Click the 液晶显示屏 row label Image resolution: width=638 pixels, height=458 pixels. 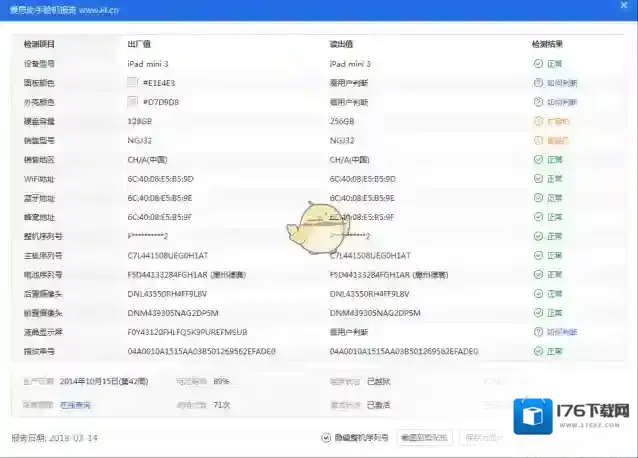coord(43,332)
